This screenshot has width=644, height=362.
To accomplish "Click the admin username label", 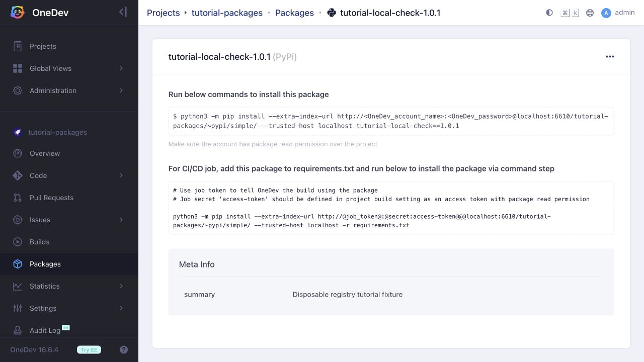I will [x=625, y=13].
